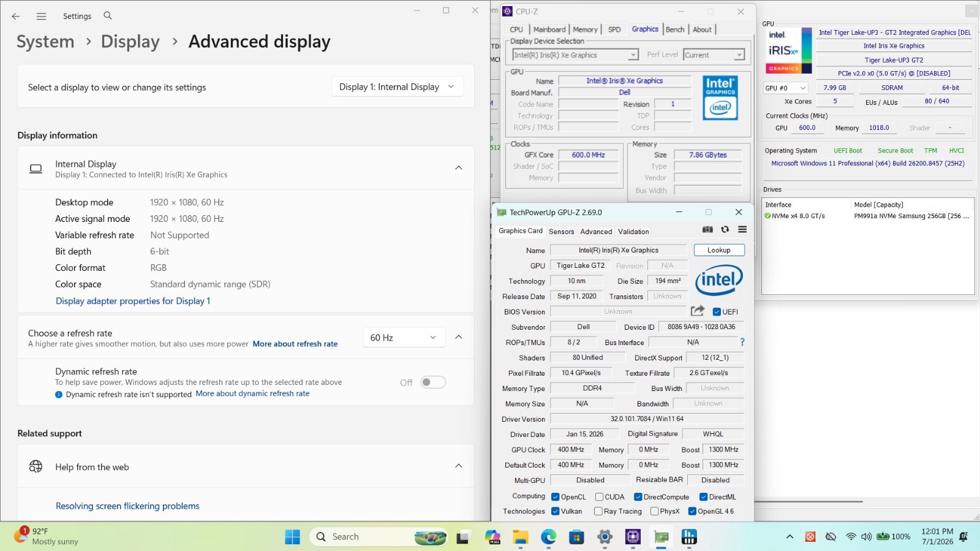
Task: Click the GPU-Z BIOS share/export icon
Action: click(698, 311)
